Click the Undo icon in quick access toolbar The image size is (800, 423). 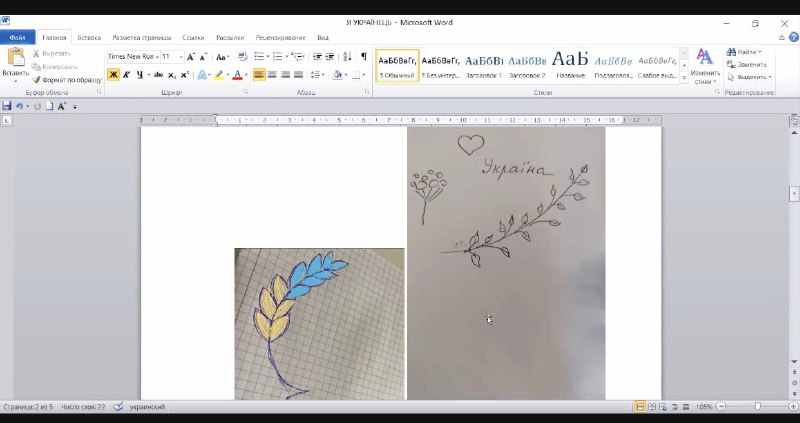19,106
